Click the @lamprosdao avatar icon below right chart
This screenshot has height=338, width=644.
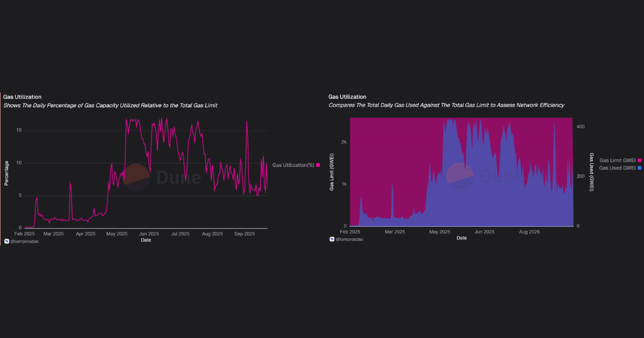click(x=331, y=239)
